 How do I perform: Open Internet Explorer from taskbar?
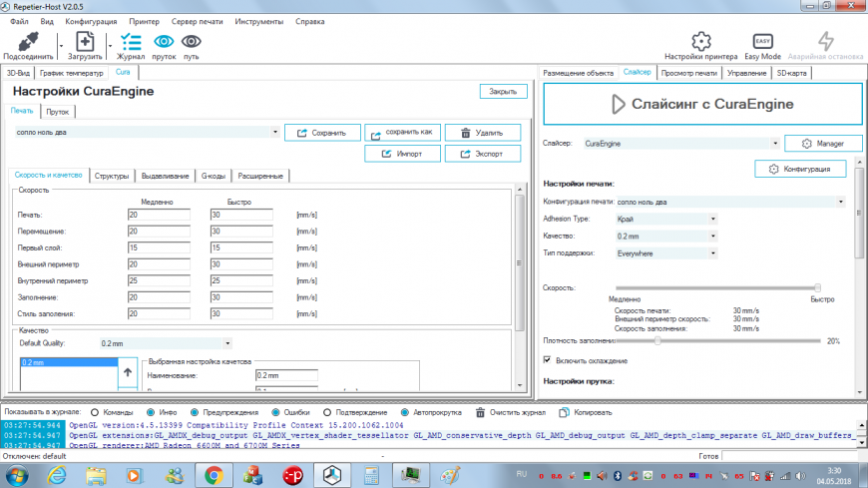57,475
